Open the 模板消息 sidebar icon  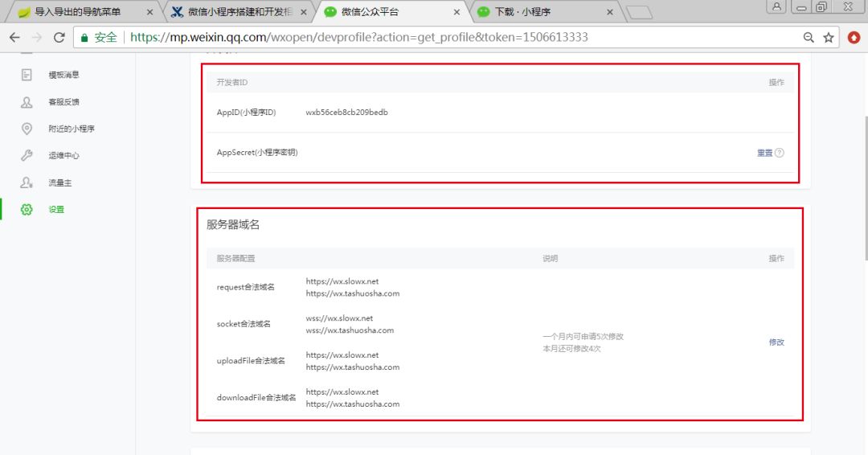27,75
